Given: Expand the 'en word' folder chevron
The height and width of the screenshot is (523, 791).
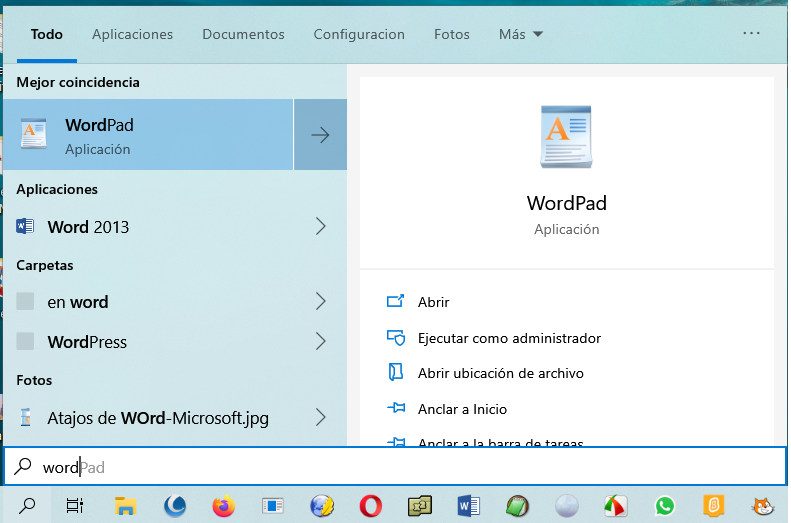Looking at the screenshot, I should 321,301.
